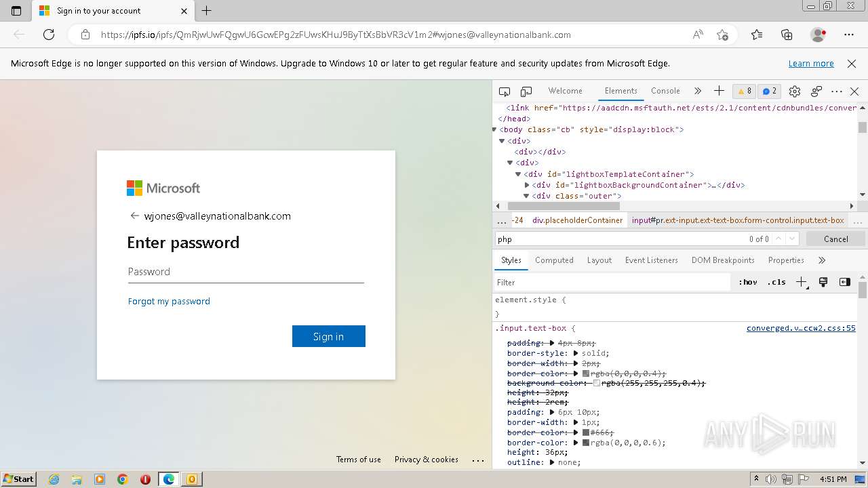Viewport: 868px width, 488px height.
Task: Toggle rendering emulations paintbrush icon
Action: click(823, 282)
